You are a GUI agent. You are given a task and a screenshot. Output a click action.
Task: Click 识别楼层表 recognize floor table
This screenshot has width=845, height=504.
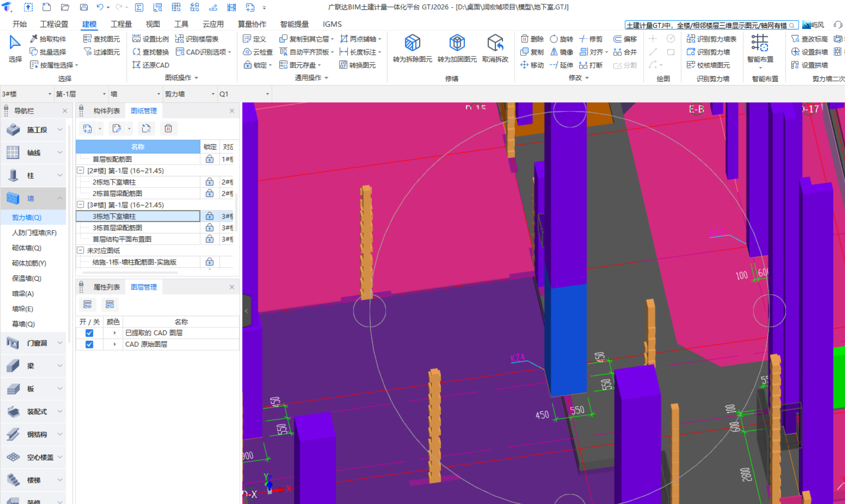(197, 39)
